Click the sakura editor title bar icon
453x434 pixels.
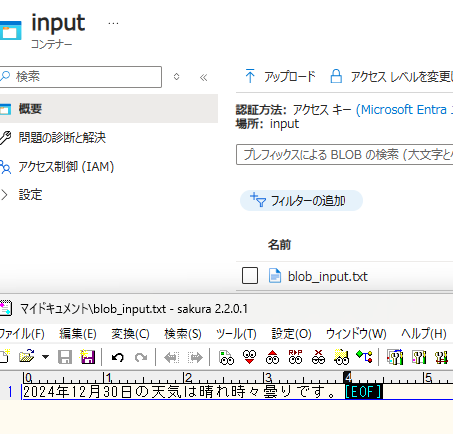6,308
